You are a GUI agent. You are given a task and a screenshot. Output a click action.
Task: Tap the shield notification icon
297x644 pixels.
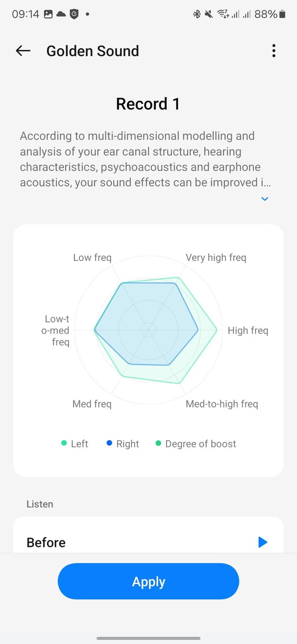[74, 14]
